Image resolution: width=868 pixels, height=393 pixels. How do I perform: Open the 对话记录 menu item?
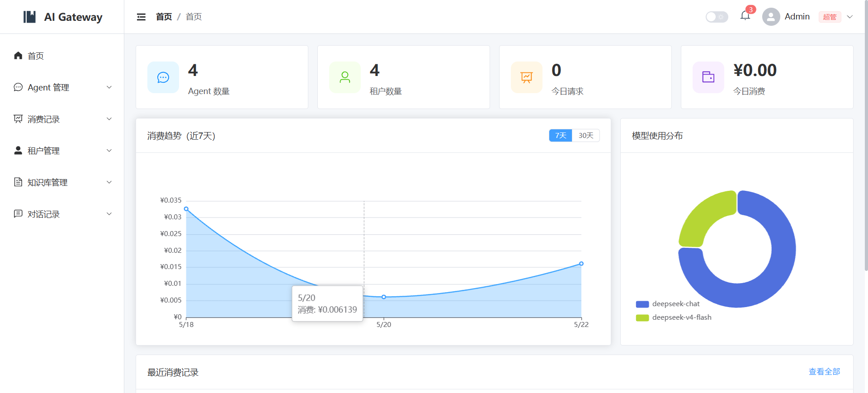62,214
